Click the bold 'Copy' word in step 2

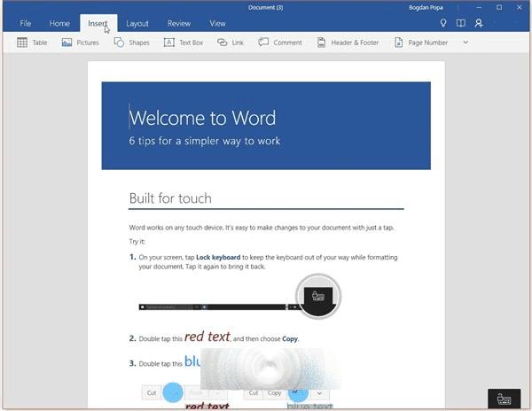coord(290,339)
